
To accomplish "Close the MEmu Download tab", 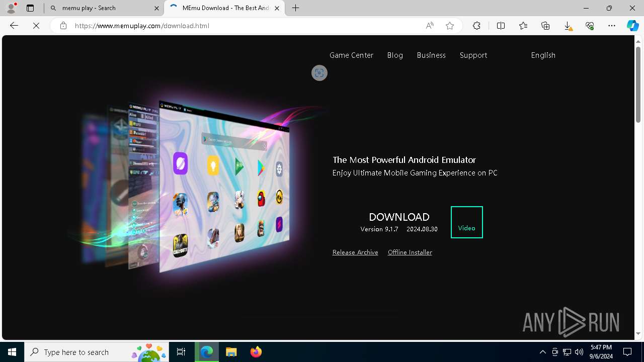I will click(277, 8).
